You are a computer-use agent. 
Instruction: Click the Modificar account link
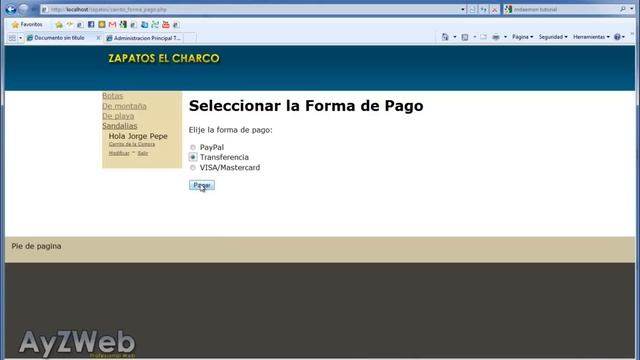tap(119, 153)
